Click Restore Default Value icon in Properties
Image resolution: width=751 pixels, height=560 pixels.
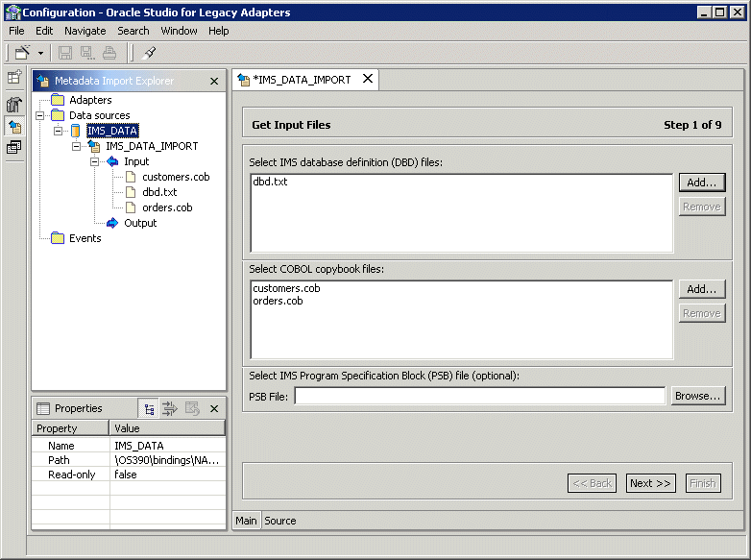coord(192,408)
